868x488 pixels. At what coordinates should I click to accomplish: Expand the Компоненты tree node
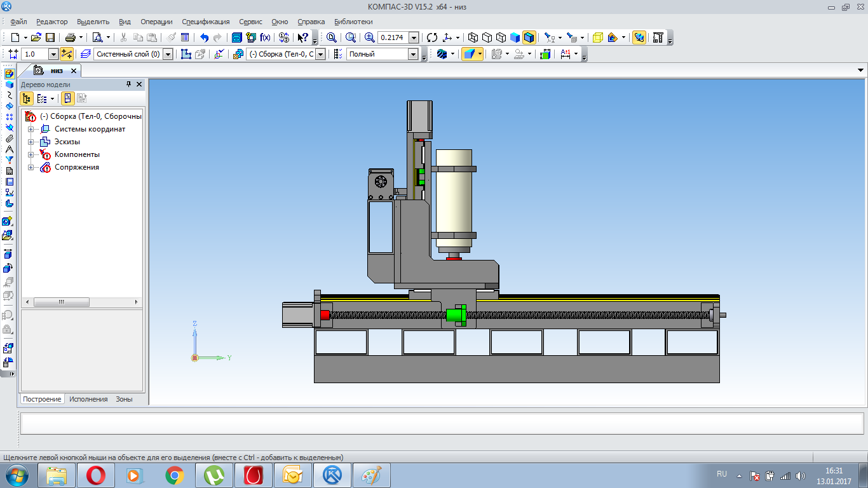tap(31, 154)
